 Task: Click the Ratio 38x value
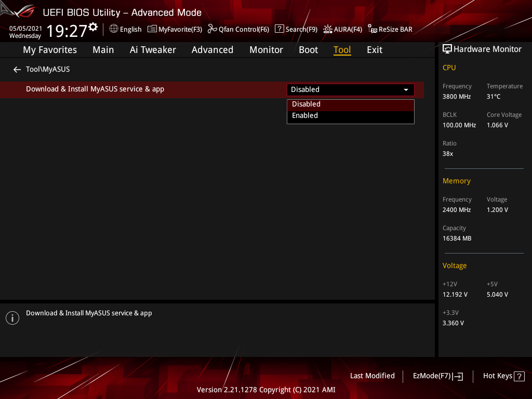pos(447,154)
